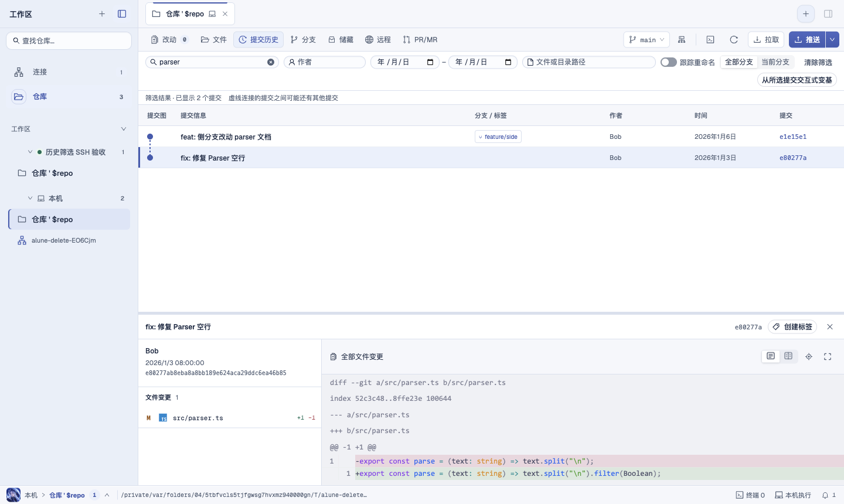
Task: Open the 远程 tab
Action: [x=378, y=40]
